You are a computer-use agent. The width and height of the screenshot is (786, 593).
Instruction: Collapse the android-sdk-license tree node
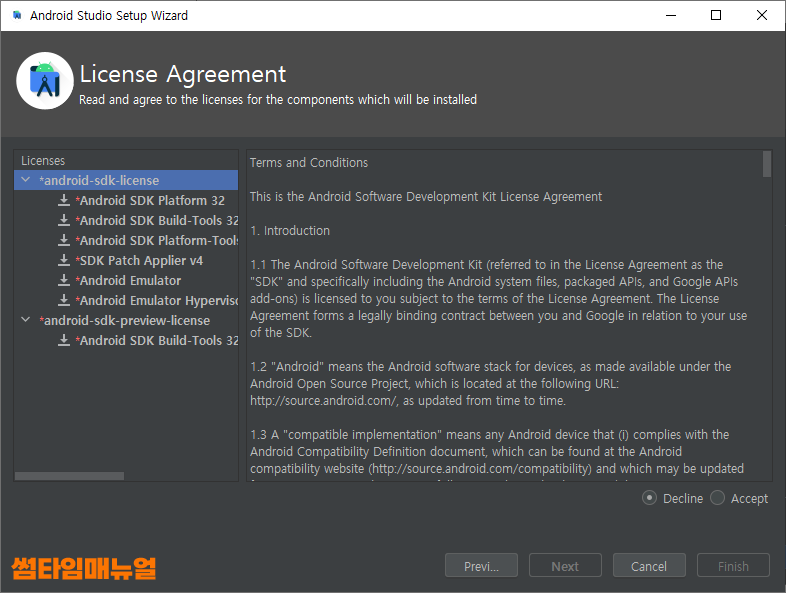point(26,179)
